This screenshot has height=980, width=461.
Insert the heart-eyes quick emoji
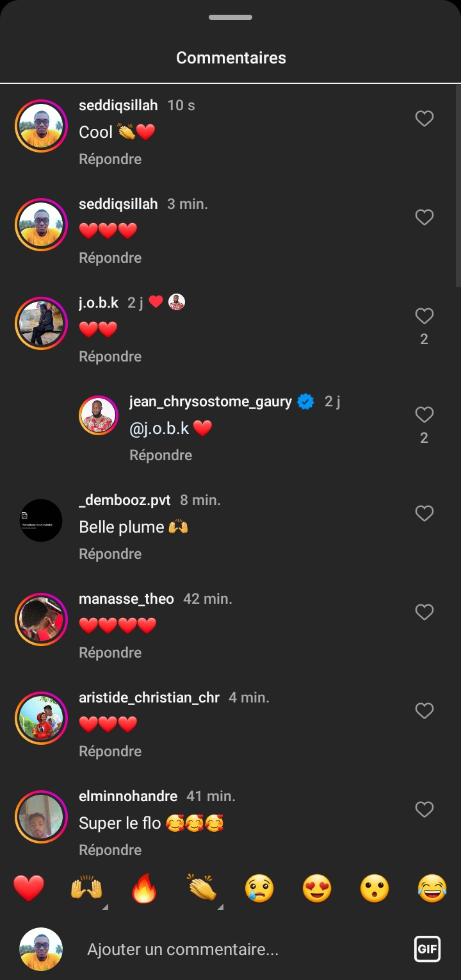[317, 889]
